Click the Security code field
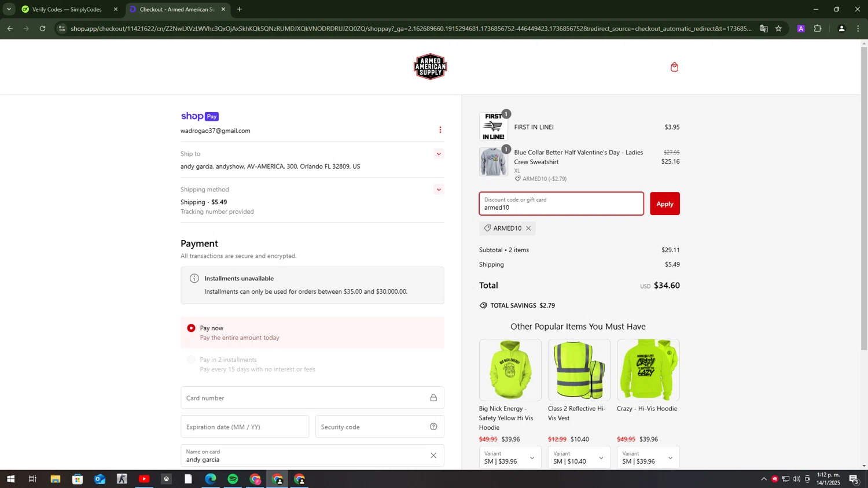This screenshot has width=868, height=488. (380, 427)
